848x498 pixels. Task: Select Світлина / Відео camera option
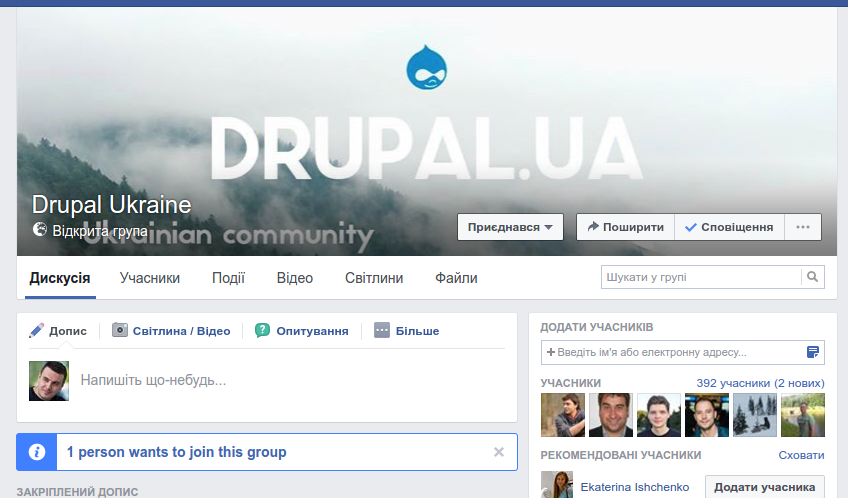pyautogui.click(x=171, y=331)
